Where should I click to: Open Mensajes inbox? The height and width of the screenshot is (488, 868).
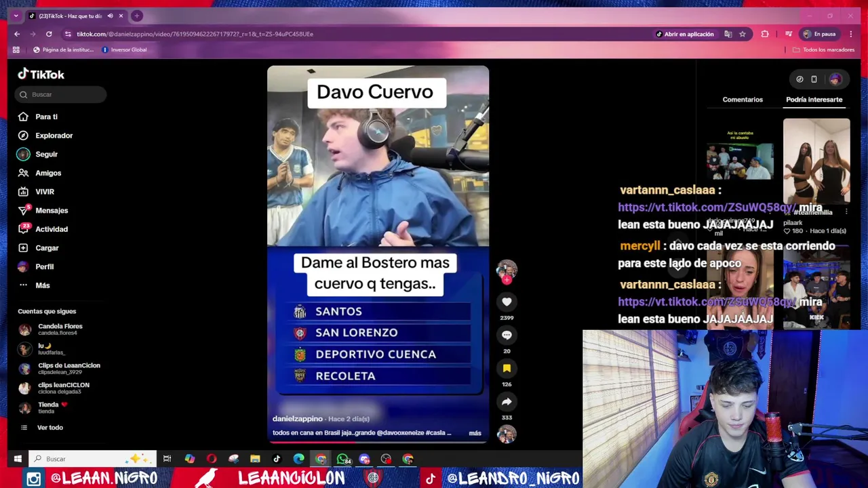click(43, 210)
